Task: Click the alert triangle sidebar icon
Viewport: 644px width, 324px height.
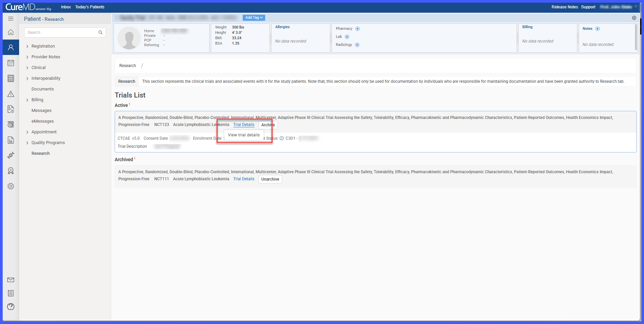Action: [x=11, y=94]
